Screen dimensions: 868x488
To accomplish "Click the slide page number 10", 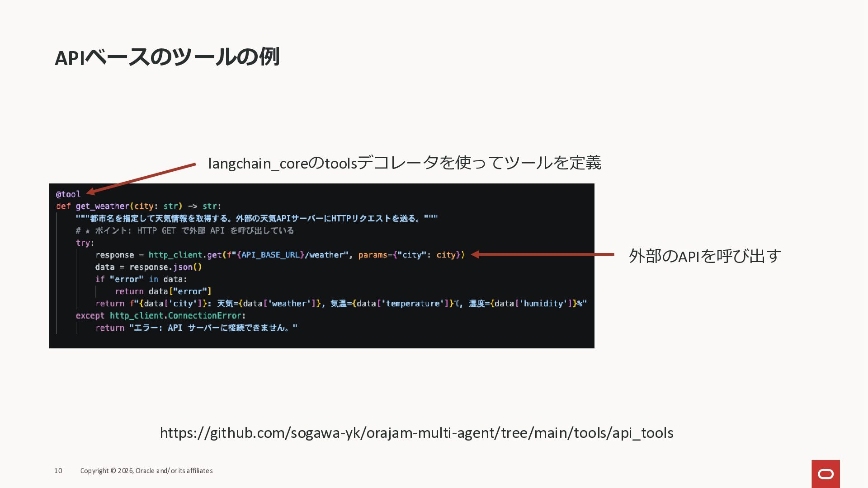I will click(x=58, y=471).
